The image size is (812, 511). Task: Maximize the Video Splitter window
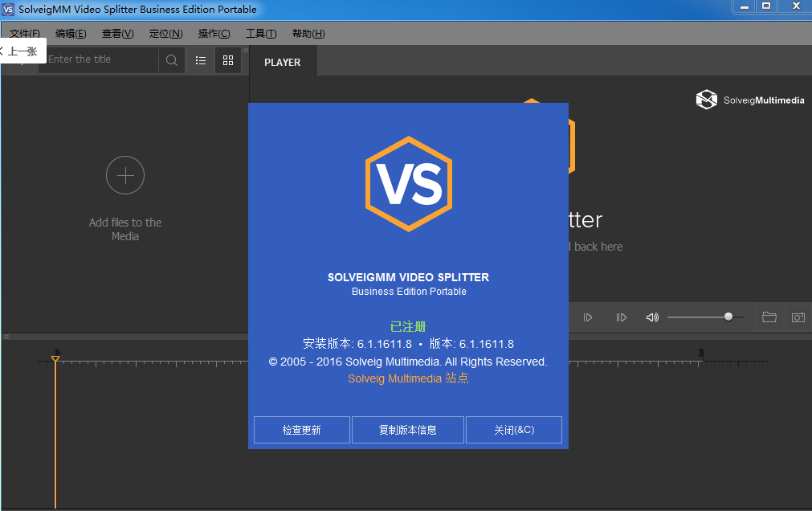pyautogui.click(x=766, y=6)
